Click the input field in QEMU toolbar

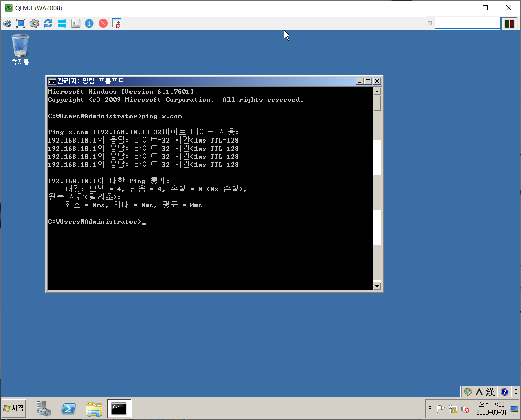click(468, 23)
